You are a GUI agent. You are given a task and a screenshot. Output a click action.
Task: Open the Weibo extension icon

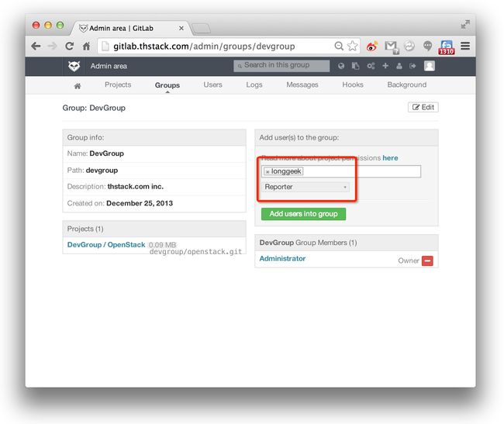point(372,47)
